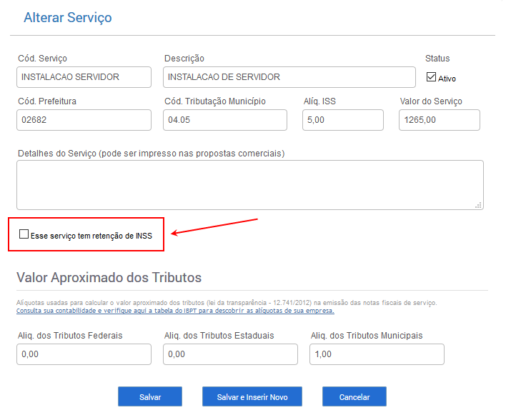Click the Valor Aproximado dos Tributos heading
Screen dimensions: 506x420
(x=109, y=278)
